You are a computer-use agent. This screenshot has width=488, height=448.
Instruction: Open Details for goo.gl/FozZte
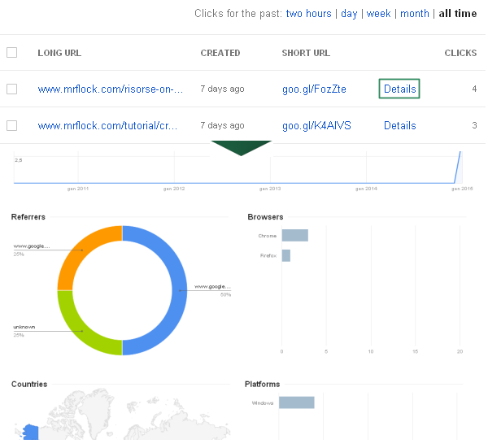399,89
